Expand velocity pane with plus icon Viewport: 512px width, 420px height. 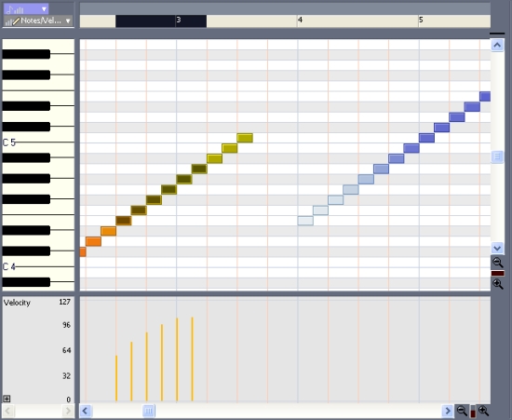click(x=7, y=399)
